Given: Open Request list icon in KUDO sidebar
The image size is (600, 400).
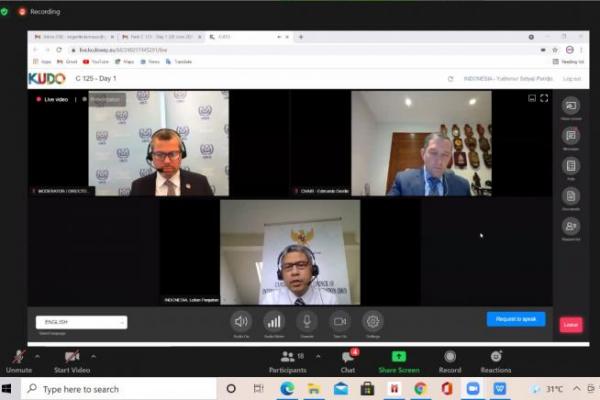Looking at the screenshot, I should pyautogui.click(x=571, y=226).
